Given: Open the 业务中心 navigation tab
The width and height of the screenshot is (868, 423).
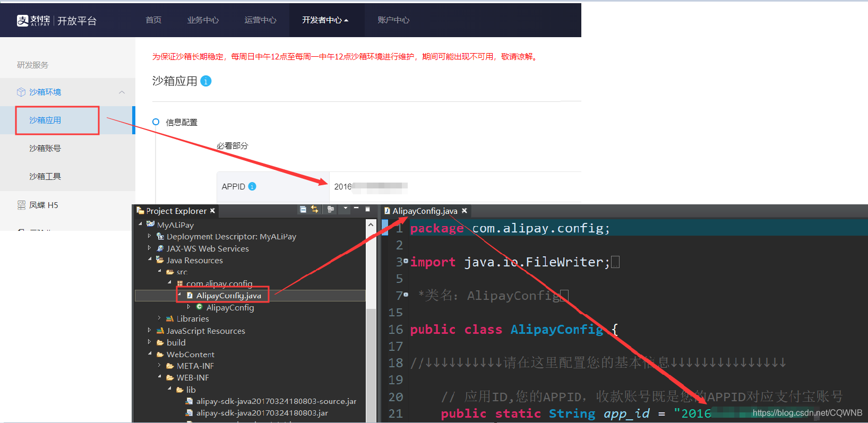Looking at the screenshot, I should coord(203,20).
